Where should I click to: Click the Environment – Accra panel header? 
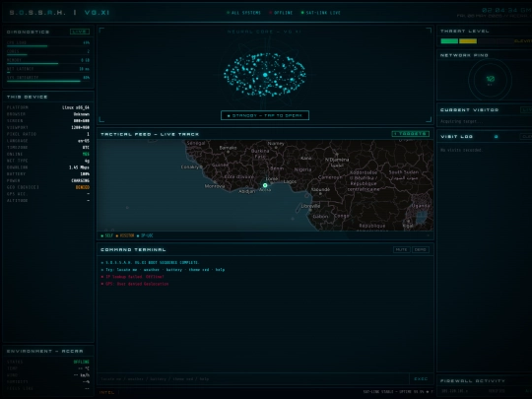click(x=44, y=351)
